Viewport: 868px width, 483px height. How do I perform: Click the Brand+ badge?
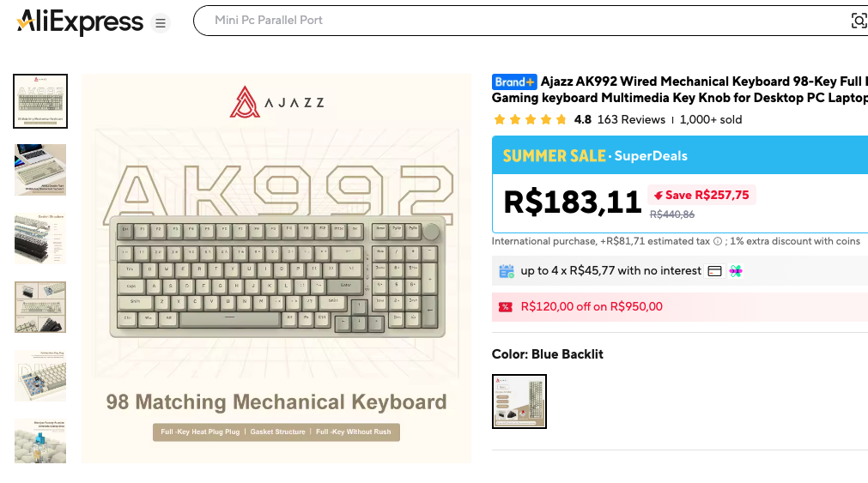pos(514,82)
